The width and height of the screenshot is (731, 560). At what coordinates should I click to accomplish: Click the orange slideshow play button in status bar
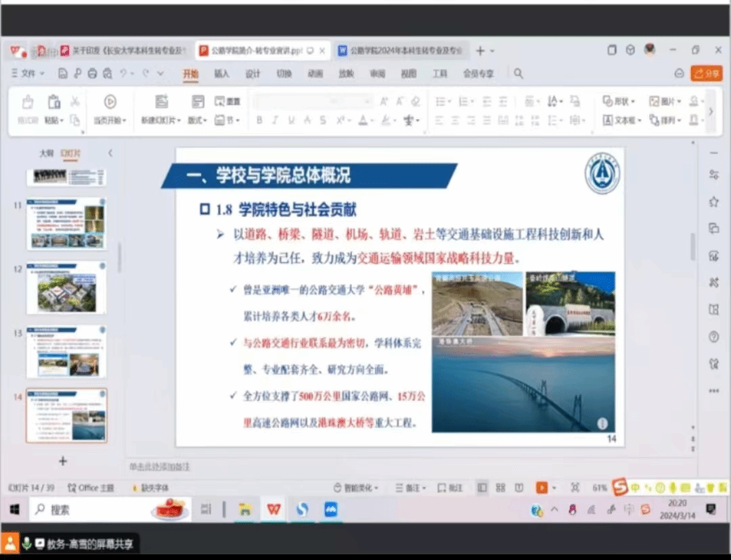541,488
